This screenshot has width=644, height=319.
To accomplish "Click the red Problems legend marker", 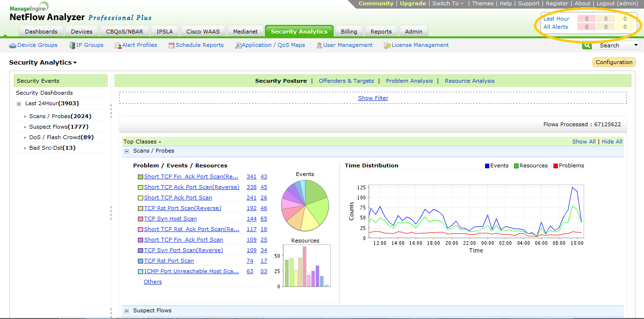I will [555, 166].
